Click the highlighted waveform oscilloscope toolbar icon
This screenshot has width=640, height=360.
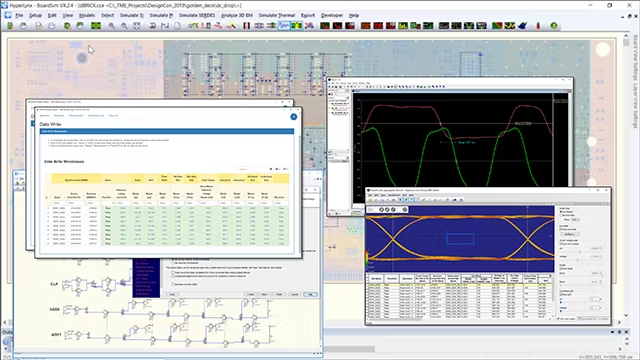284,26
